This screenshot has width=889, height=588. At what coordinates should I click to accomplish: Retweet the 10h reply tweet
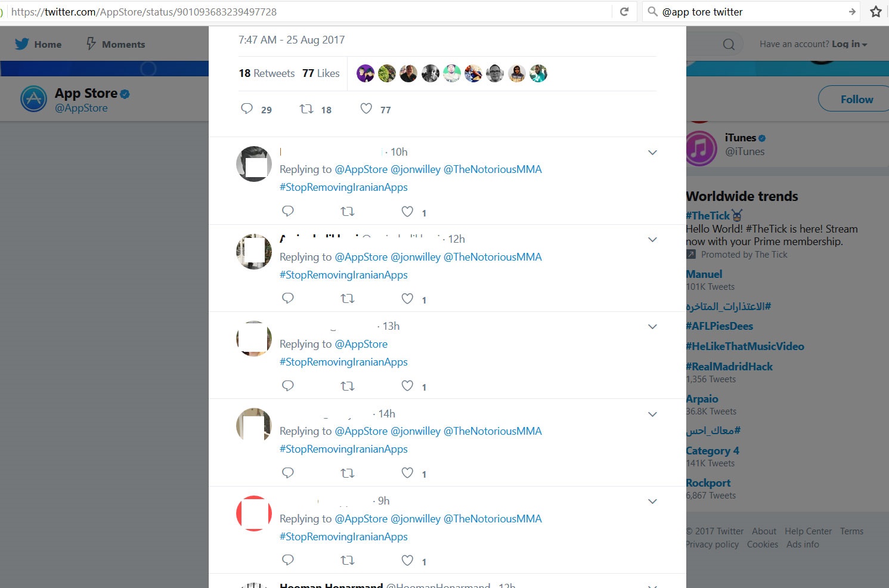pyautogui.click(x=348, y=211)
